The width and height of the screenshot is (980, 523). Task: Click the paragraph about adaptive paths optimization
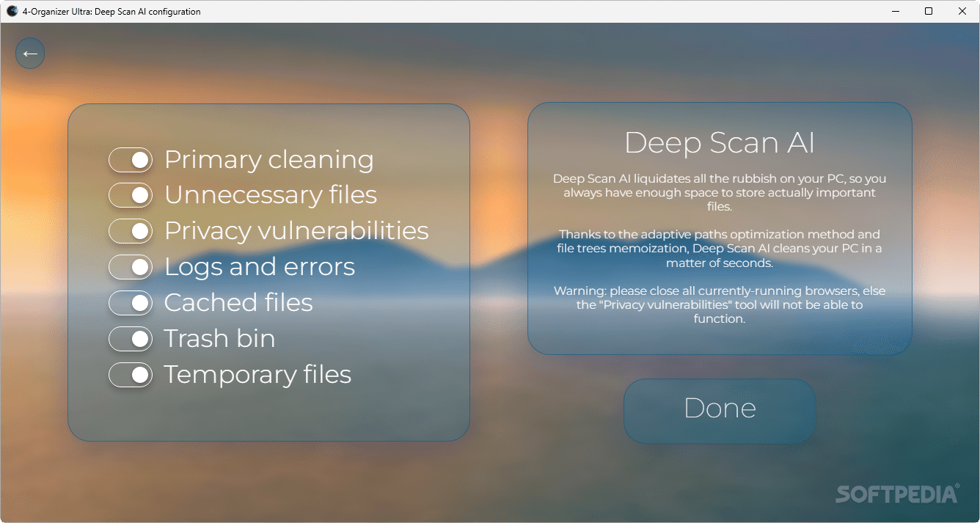click(720, 249)
